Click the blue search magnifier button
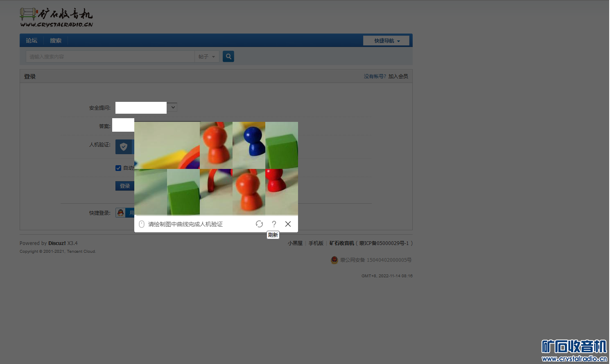 (228, 56)
